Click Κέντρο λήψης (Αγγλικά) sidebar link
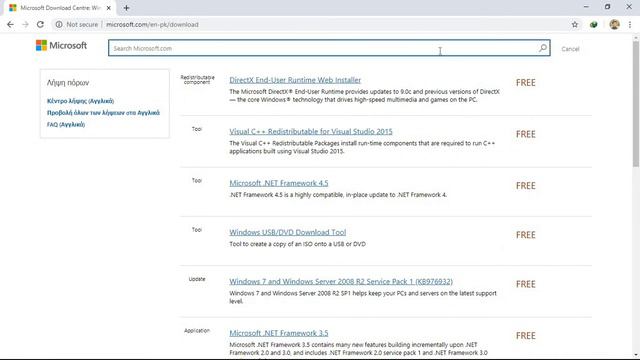The width and height of the screenshot is (640, 360). click(80, 101)
